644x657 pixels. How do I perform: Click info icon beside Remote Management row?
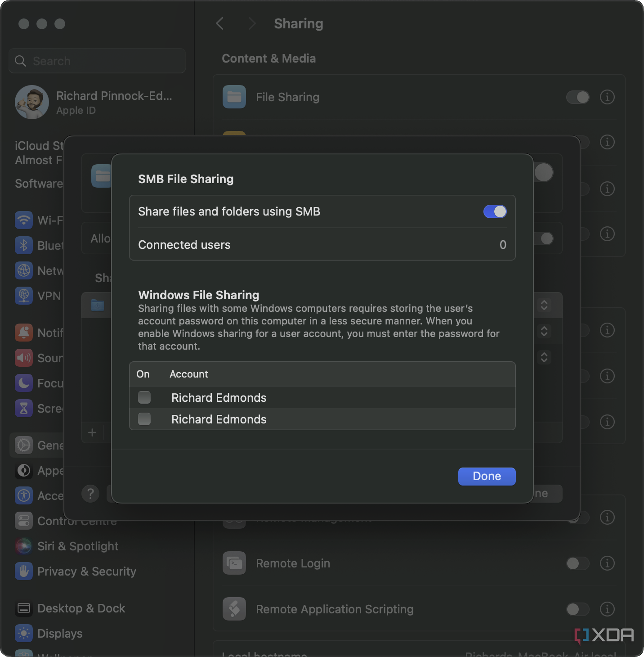click(x=607, y=517)
